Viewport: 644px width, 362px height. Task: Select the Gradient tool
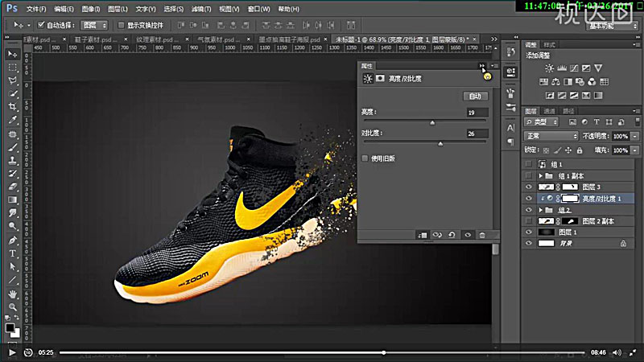(x=12, y=200)
